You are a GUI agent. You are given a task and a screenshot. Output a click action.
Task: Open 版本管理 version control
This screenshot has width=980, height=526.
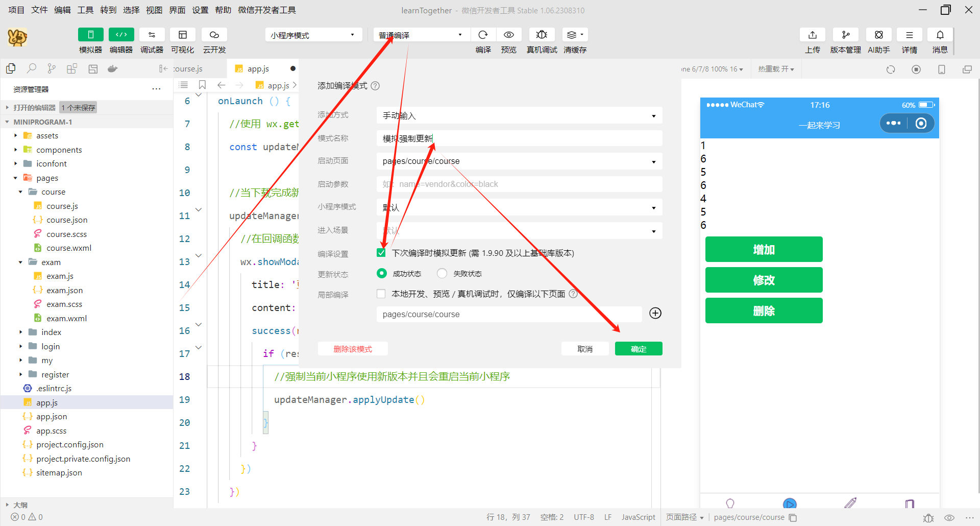pyautogui.click(x=846, y=35)
